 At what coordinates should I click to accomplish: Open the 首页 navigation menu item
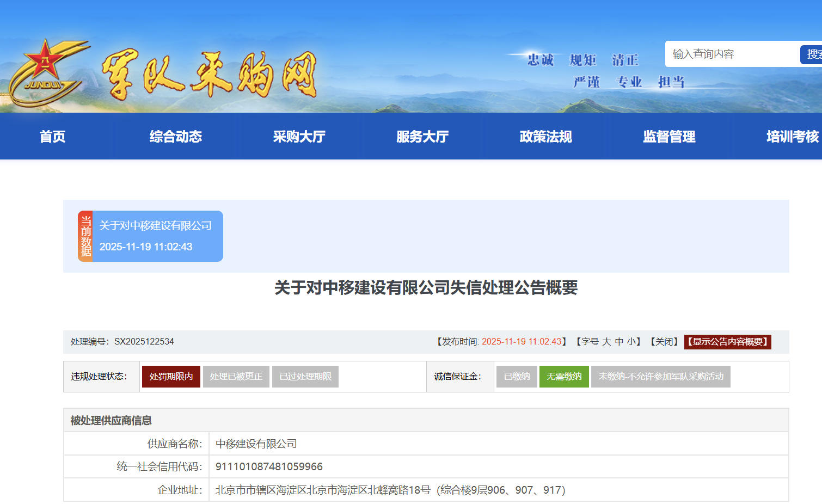pos(53,137)
